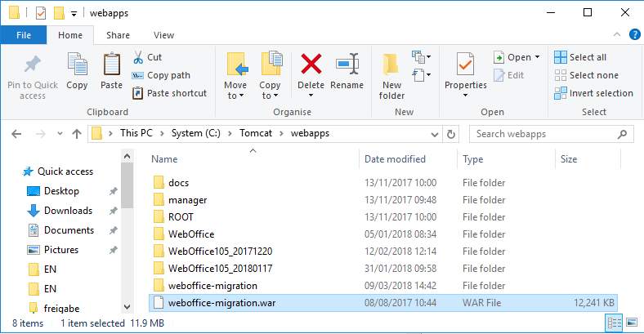Open the File tab
This screenshot has width=644, height=334.
pyautogui.click(x=24, y=35)
